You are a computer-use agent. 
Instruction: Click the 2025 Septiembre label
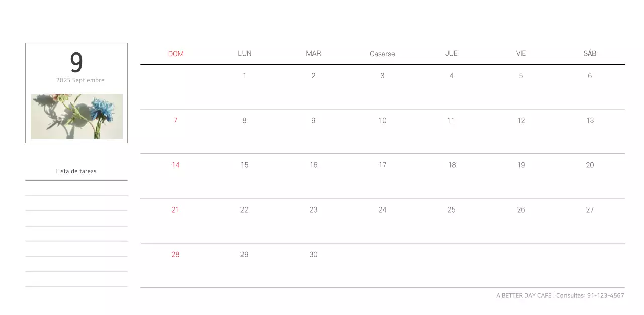coord(80,80)
